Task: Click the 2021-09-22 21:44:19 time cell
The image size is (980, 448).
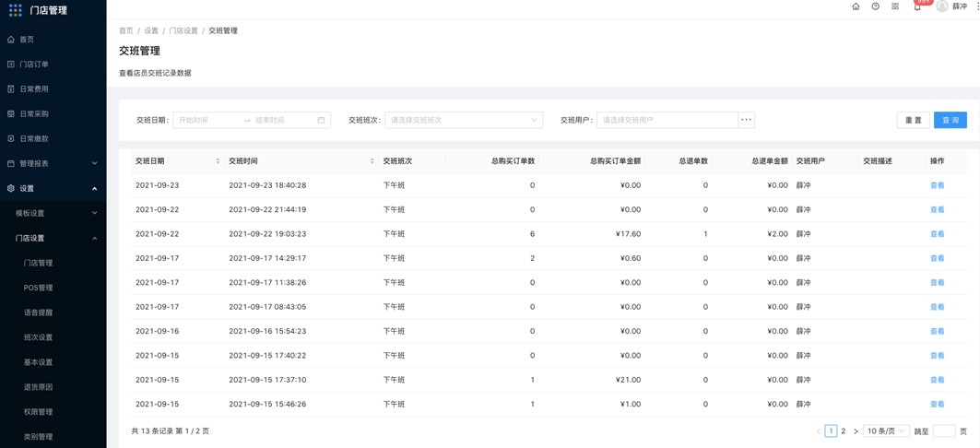Action: pos(267,210)
